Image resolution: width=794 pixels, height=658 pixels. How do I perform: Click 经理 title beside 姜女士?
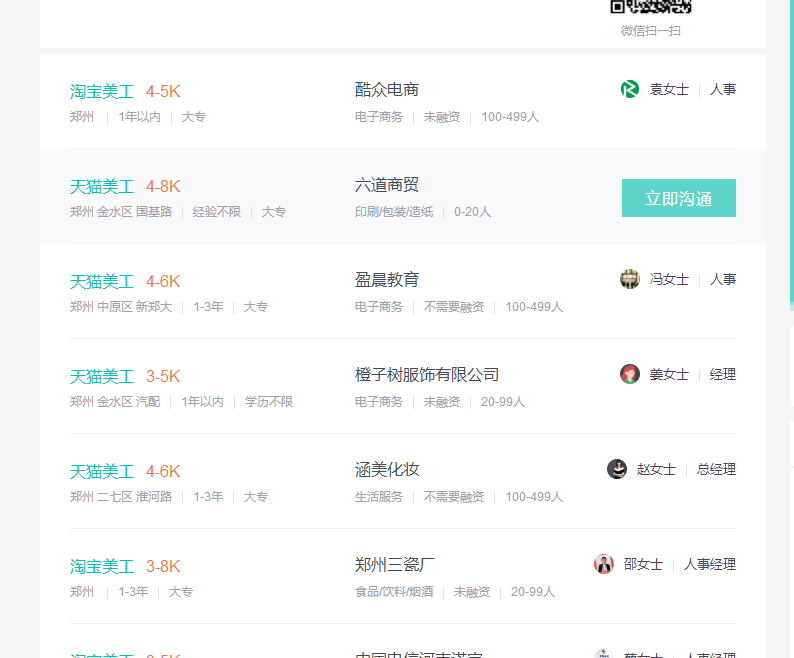click(x=723, y=375)
